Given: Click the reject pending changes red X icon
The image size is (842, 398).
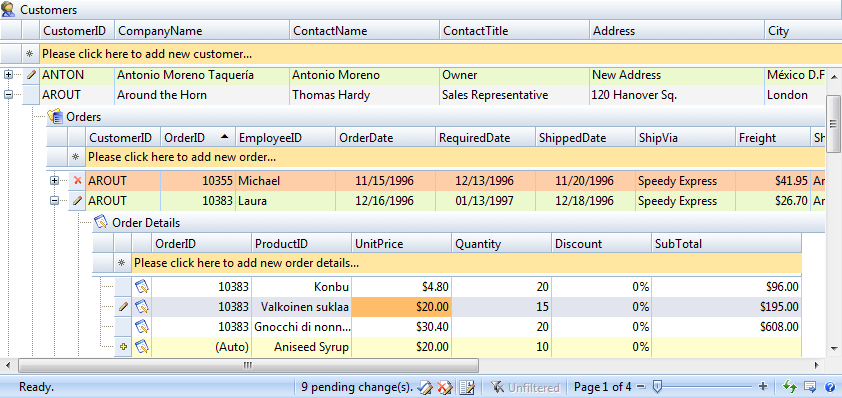Looking at the screenshot, I should [445, 387].
